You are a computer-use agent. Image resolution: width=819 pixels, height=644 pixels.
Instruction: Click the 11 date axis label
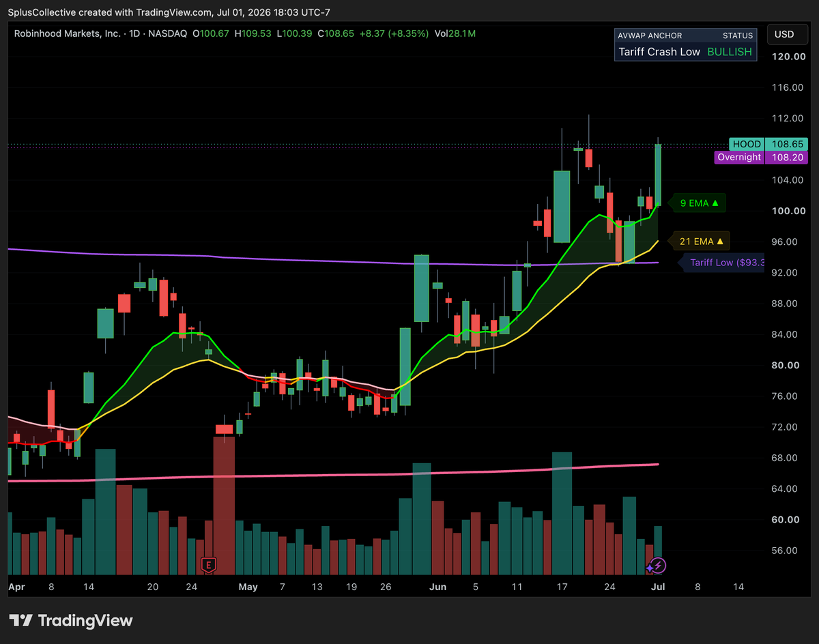click(x=517, y=587)
